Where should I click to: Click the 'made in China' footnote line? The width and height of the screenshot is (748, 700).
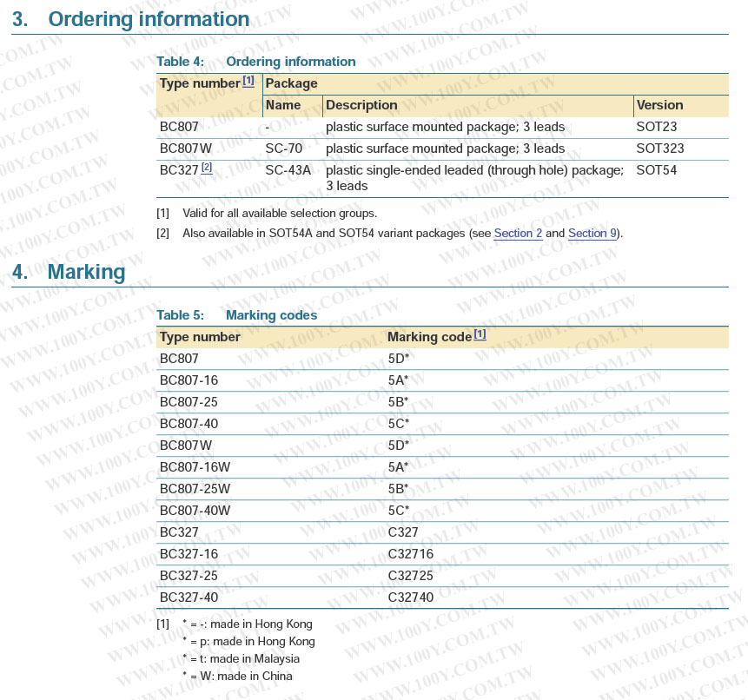tap(237, 676)
